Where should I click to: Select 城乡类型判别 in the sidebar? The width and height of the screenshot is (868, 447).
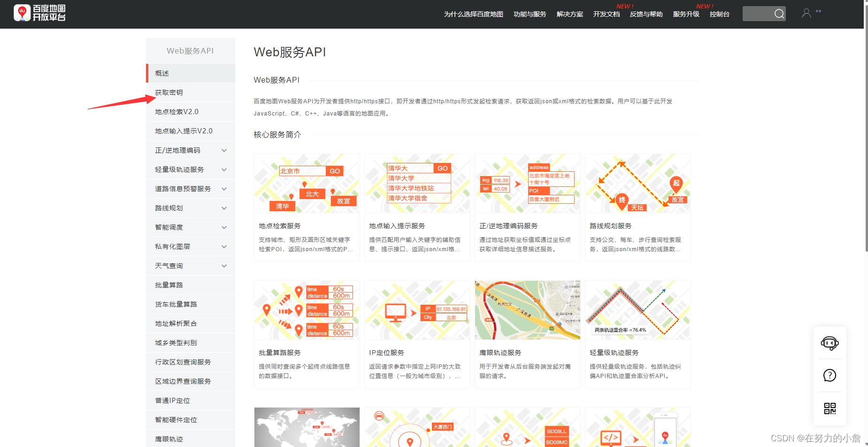point(191,343)
